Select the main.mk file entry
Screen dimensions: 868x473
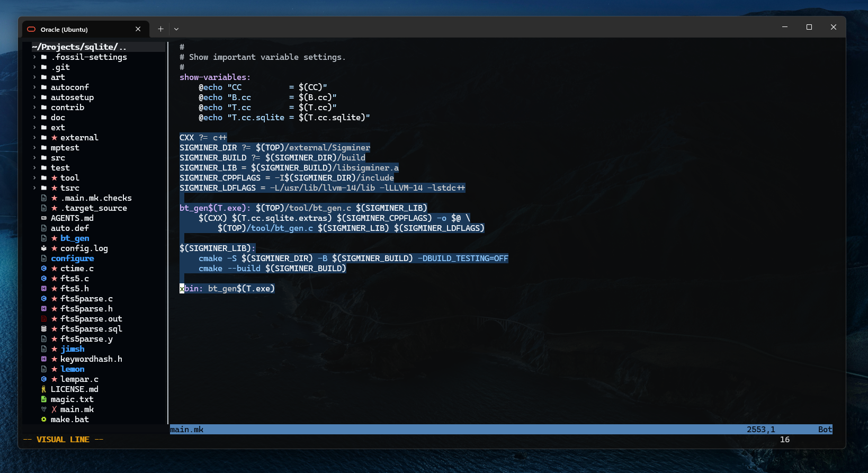click(77, 409)
